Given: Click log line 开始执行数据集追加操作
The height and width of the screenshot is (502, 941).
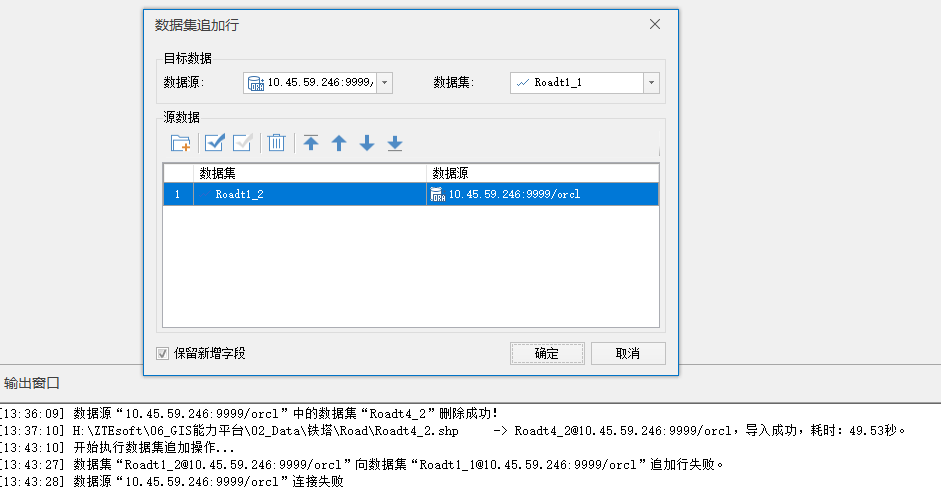Looking at the screenshot, I should click(x=118, y=447).
